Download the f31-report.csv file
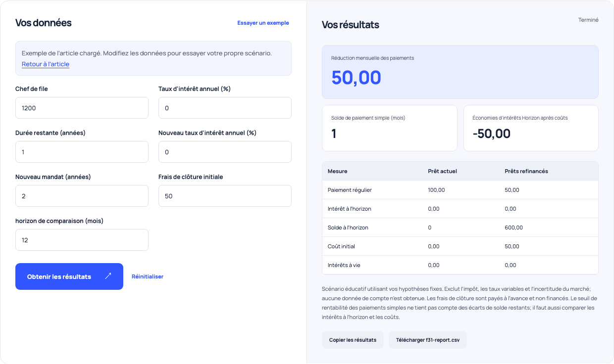This screenshot has height=364, width=614. [428, 340]
